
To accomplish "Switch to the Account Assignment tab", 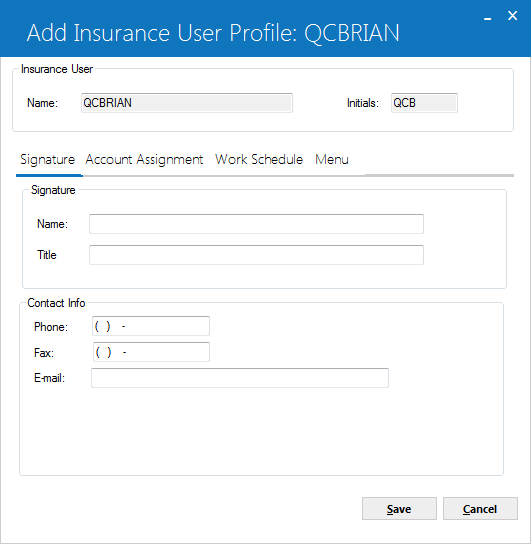I will click(x=144, y=160).
